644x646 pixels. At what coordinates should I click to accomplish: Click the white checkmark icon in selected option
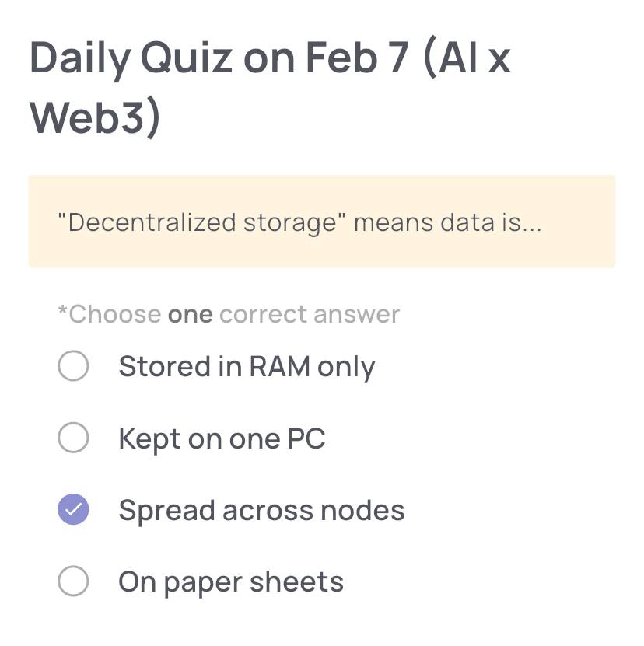pyautogui.click(x=73, y=510)
